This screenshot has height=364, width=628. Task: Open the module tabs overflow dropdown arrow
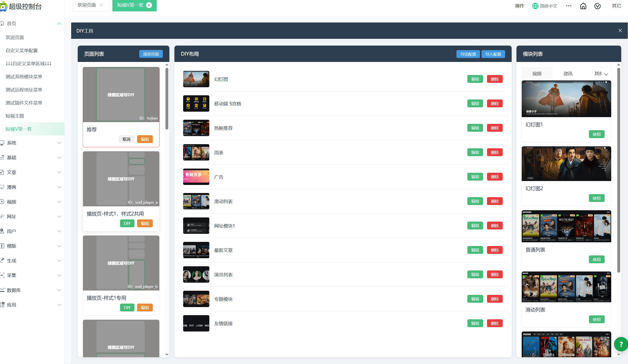[606, 74]
